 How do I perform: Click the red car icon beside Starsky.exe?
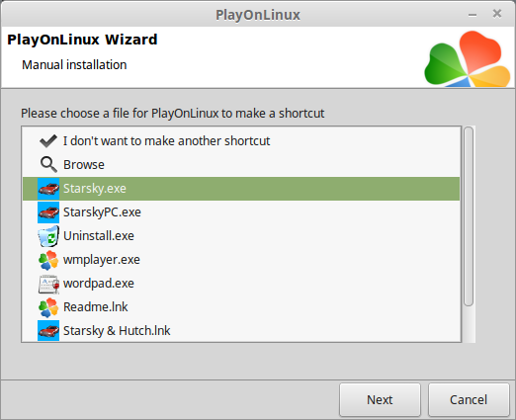click(x=48, y=189)
